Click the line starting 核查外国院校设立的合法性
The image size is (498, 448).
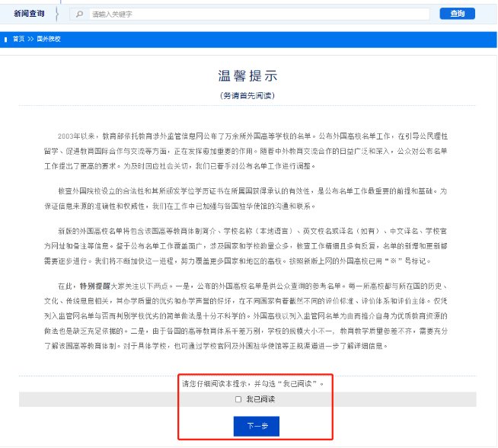click(253, 191)
